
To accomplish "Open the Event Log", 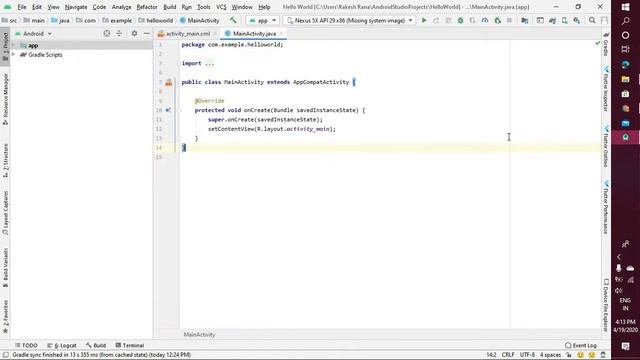I will pos(581,345).
